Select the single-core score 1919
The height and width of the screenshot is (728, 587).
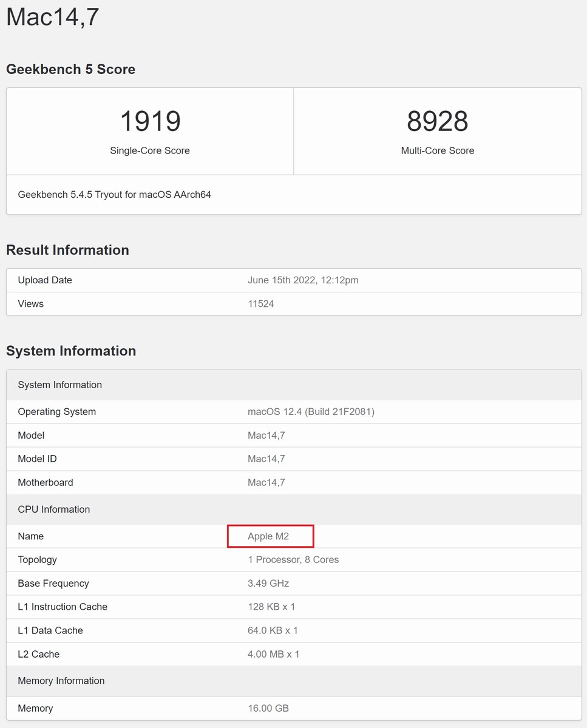[150, 121]
